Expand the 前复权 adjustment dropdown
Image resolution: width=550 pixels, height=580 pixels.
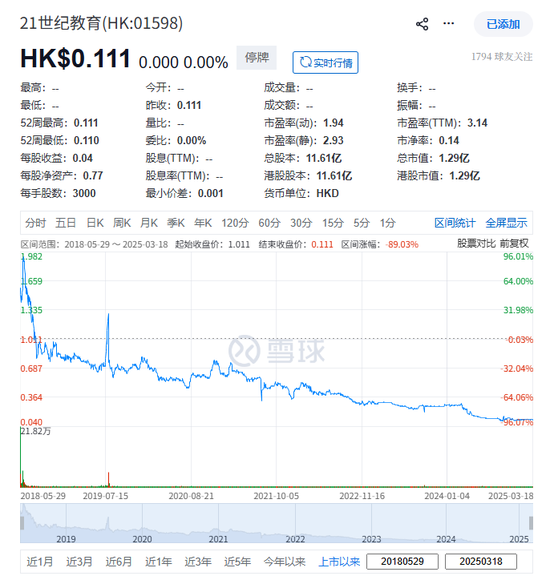click(514, 243)
